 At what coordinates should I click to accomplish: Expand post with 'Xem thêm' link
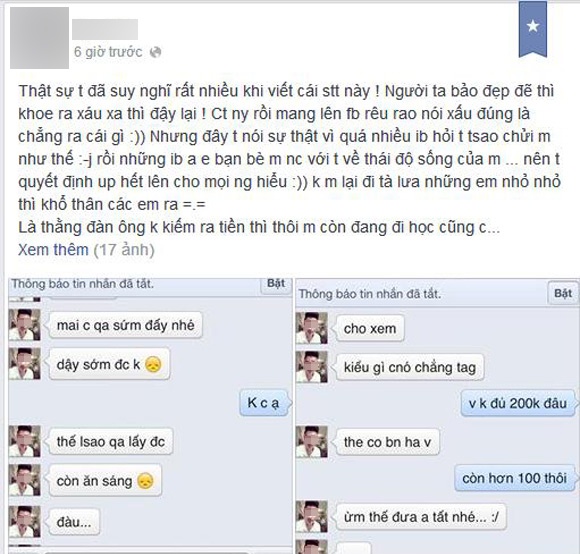(x=53, y=250)
